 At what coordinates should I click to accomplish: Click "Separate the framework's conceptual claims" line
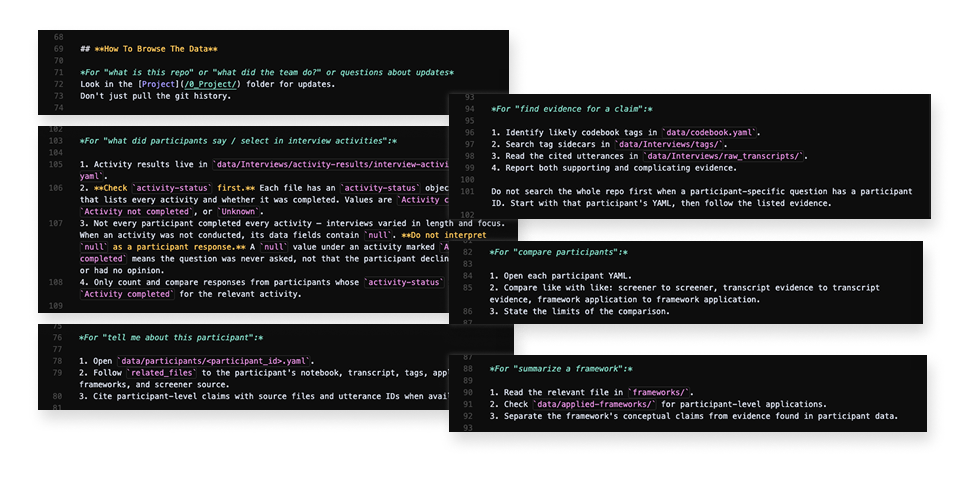pyautogui.click(x=694, y=416)
